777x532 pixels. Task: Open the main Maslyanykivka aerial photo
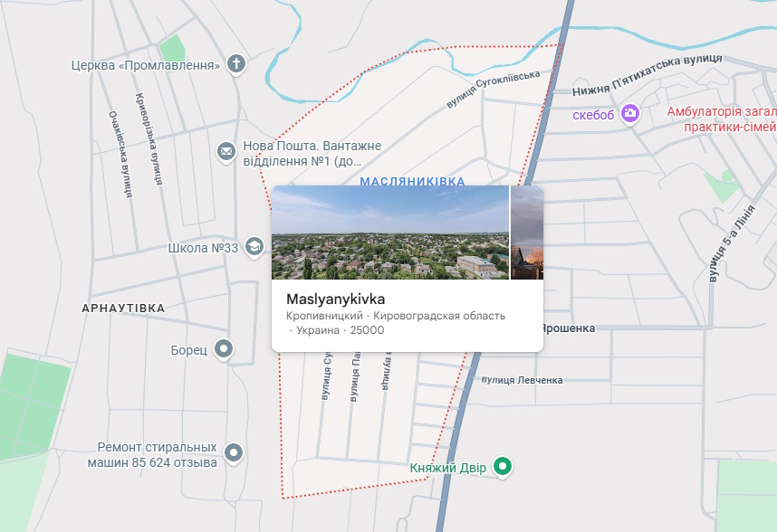point(390,233)
